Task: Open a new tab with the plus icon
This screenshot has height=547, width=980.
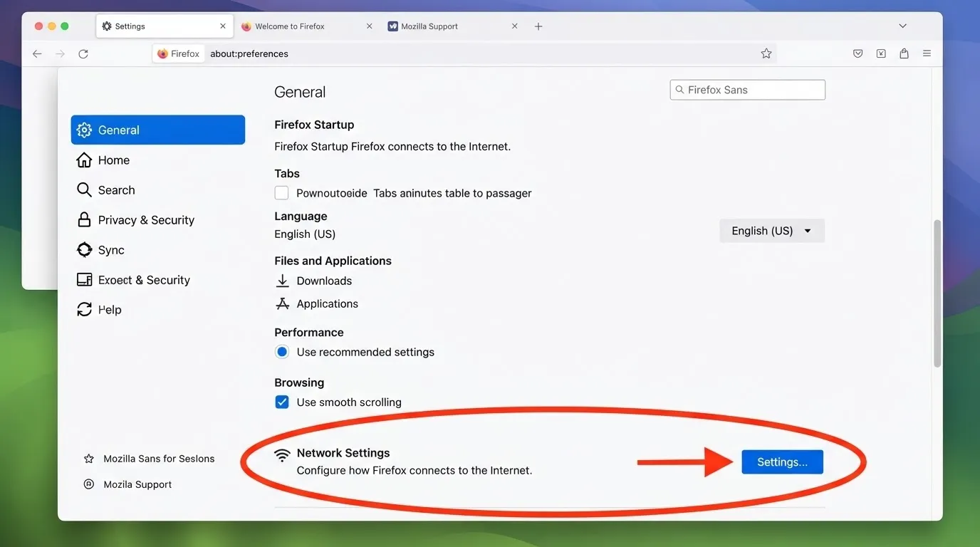Action: coord(538,26)
